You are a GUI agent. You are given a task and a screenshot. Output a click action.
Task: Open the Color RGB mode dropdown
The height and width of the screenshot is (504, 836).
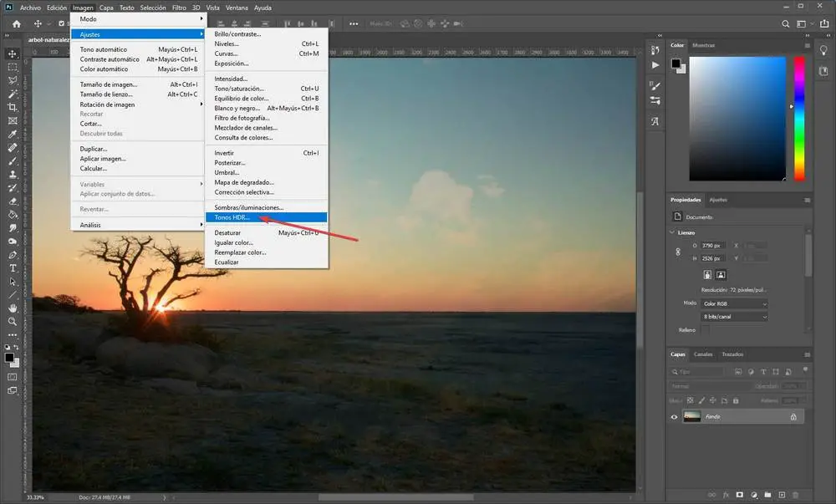tap(733, 303)
